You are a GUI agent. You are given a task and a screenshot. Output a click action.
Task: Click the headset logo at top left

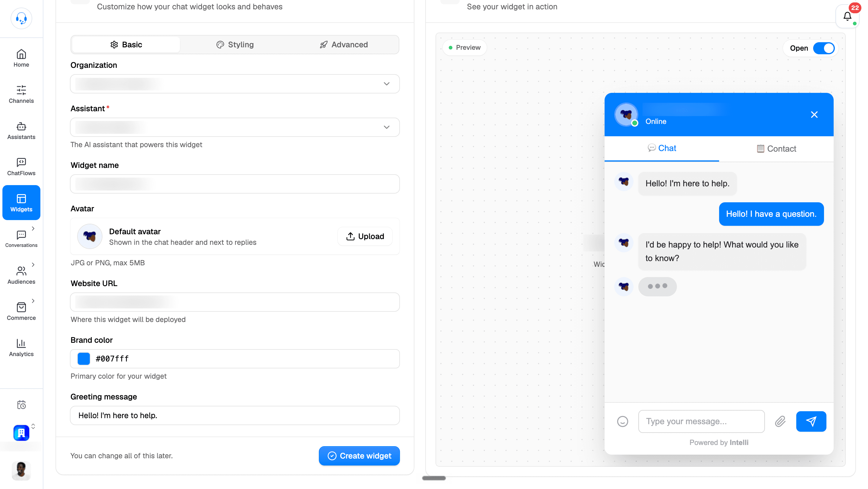click(x=21, y=18)
